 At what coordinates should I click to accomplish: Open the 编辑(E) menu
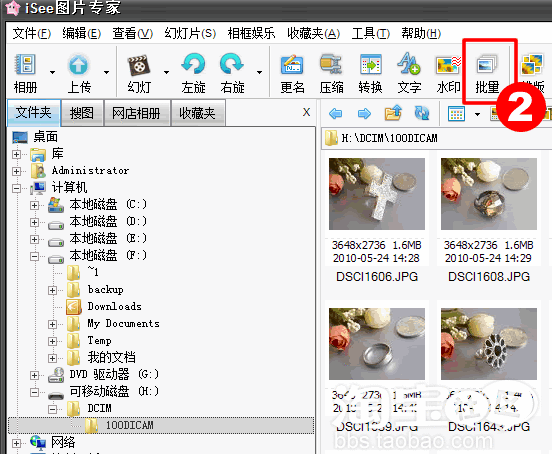tap(82, 33)
